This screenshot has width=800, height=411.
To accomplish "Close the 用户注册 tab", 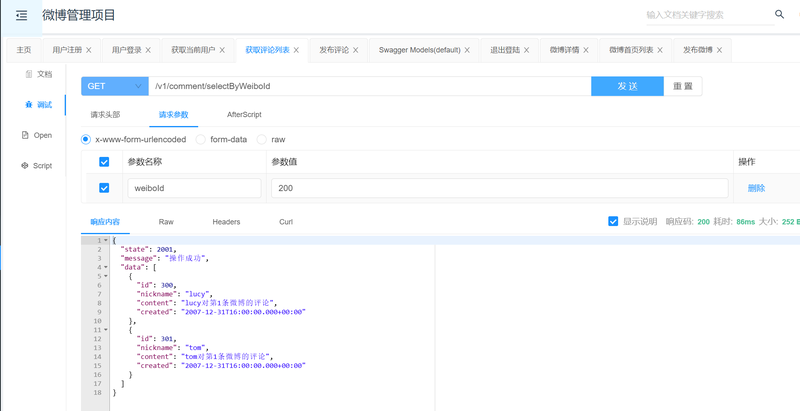I will click(89, 50).
